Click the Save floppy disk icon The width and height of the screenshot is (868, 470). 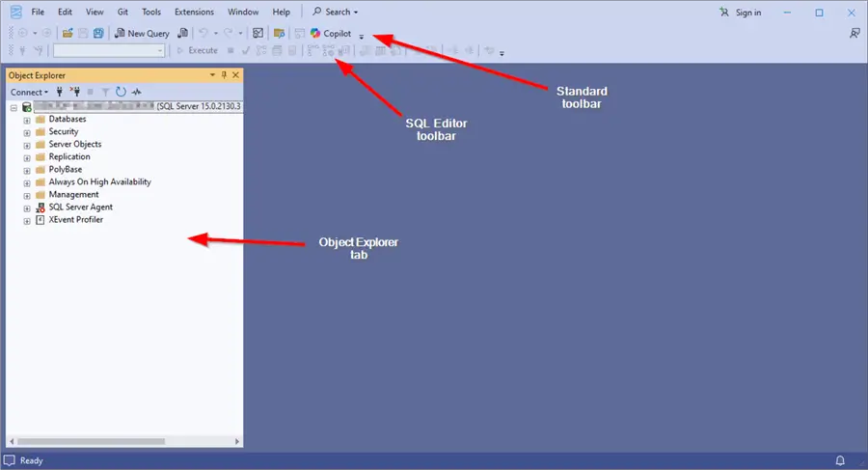[x=83, y=33]
